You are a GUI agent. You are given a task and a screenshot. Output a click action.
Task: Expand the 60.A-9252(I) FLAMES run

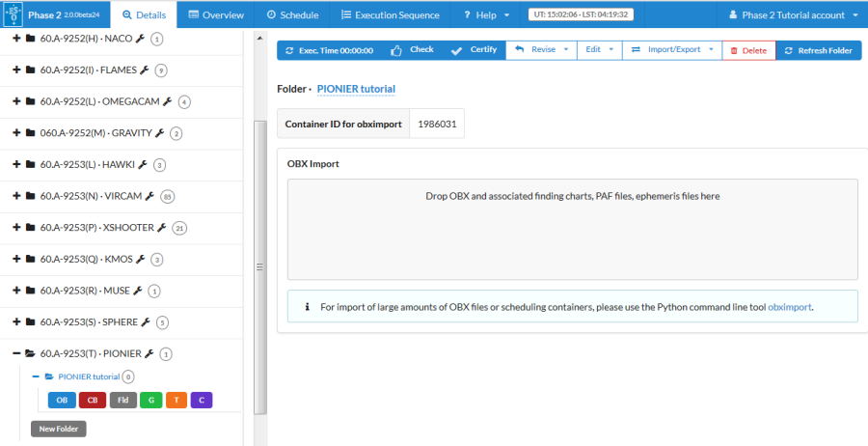16,70
